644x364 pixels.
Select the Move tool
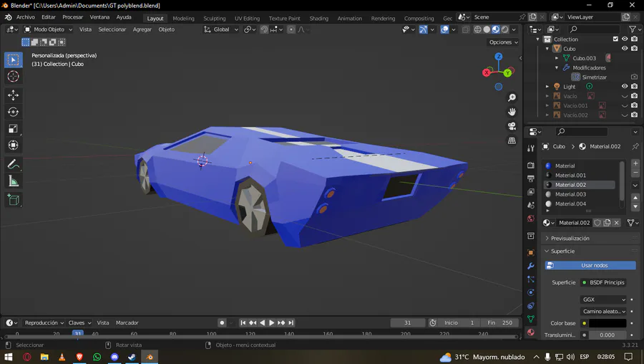13,95
